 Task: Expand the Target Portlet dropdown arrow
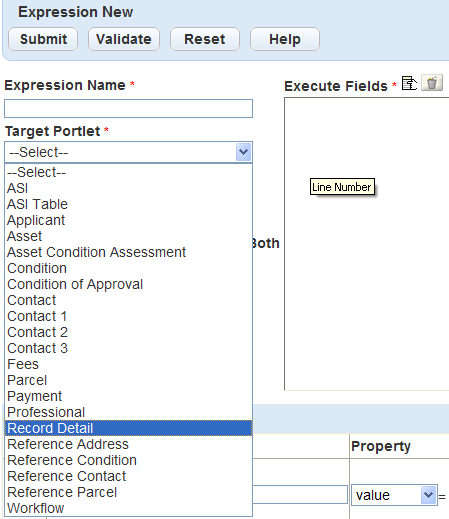(x=243, y=152)
